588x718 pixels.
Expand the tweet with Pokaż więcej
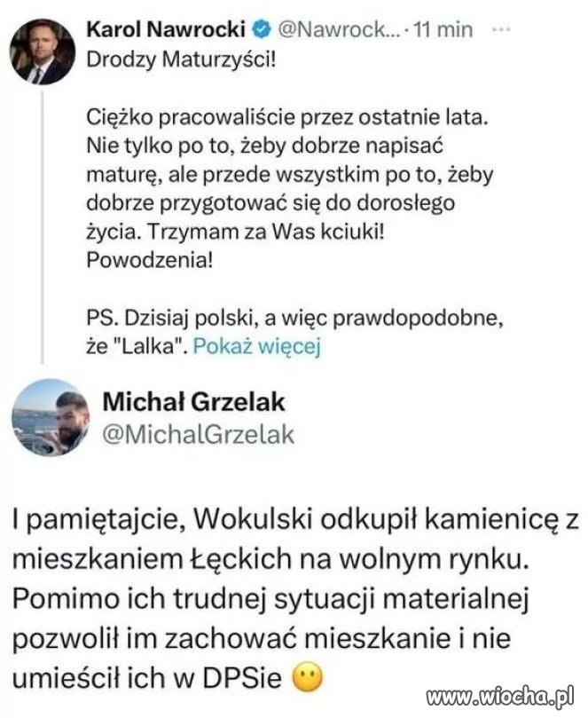pyautogui.click(x=256, y=346)
